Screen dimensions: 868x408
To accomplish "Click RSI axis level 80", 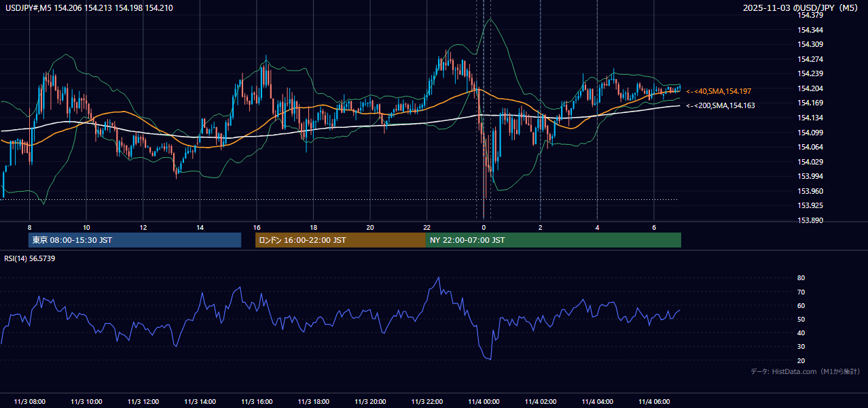I will coord(801,278).
